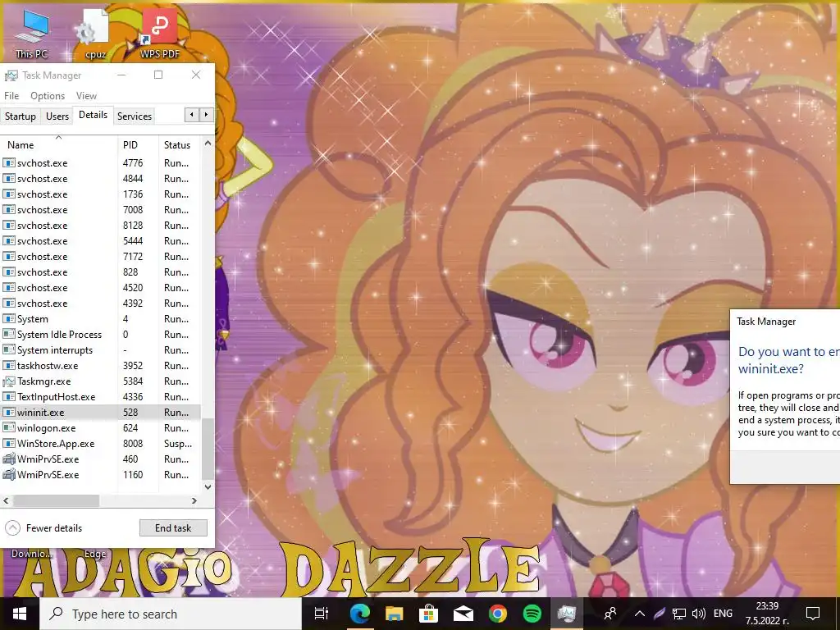840x630 pixels.
Task: Collapse with the Fewer details chevron
Action: coord(12,528)
